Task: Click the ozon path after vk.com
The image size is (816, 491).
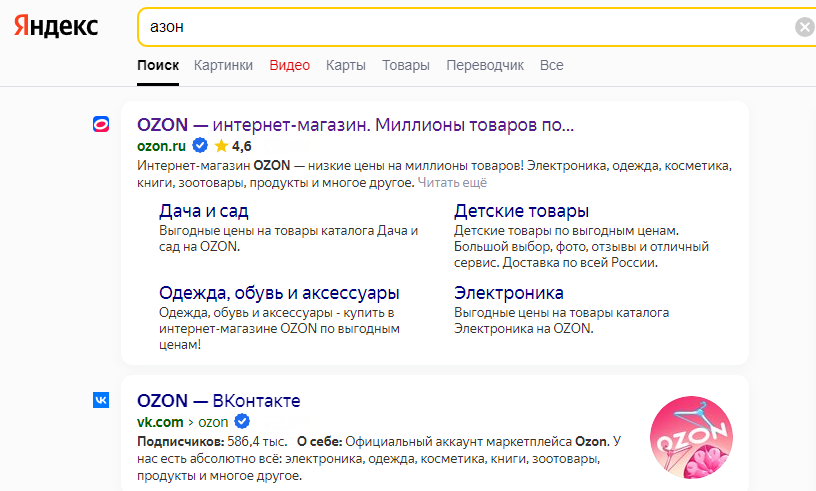Action: (x=213, y=422)
